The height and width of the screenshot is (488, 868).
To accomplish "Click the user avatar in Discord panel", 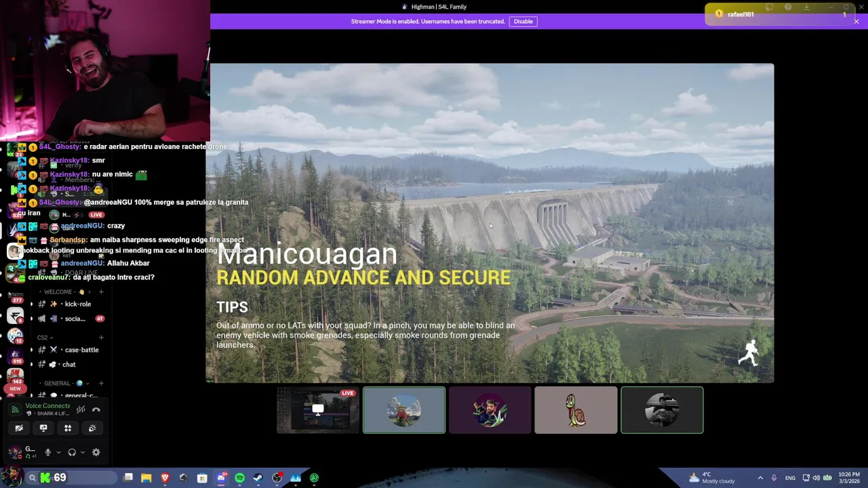I will click(14, 452).
